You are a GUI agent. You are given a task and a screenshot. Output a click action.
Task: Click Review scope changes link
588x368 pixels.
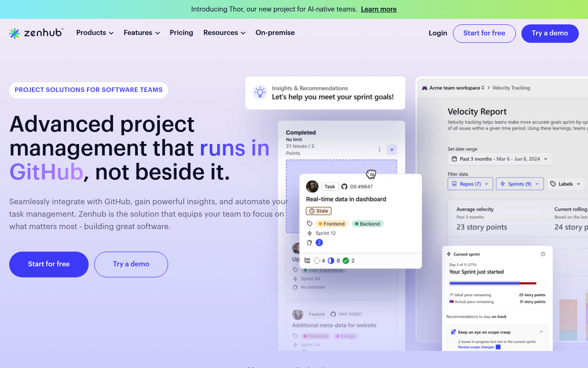coord(476,347)
